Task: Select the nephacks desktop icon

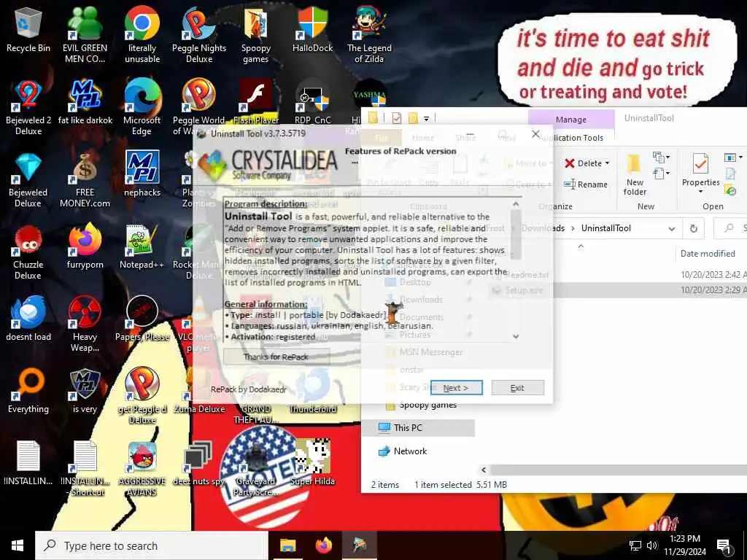Action: click(x=142, y=174)
